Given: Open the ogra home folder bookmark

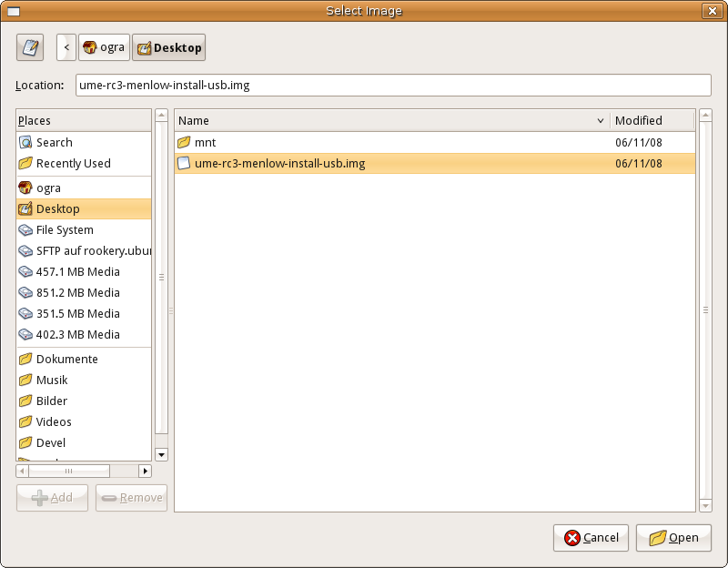Looking at the screenshot, I should point(49,188).
